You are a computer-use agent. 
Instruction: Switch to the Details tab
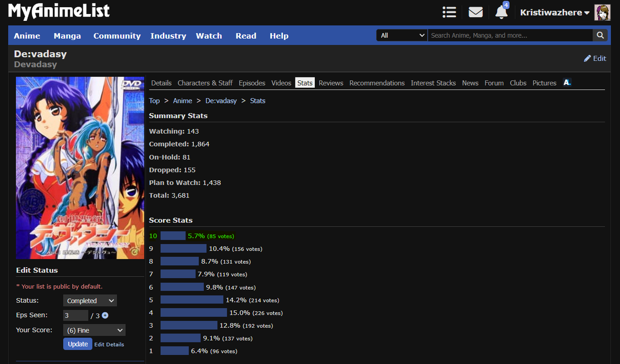pyautogui.click(x=161, y=83)
